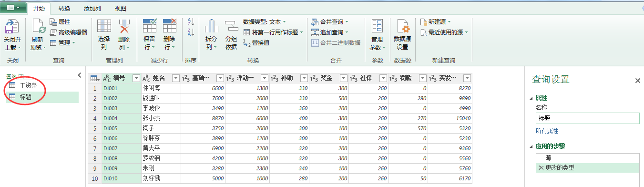Open filter dropdown for 编号 column

point(136,78)
